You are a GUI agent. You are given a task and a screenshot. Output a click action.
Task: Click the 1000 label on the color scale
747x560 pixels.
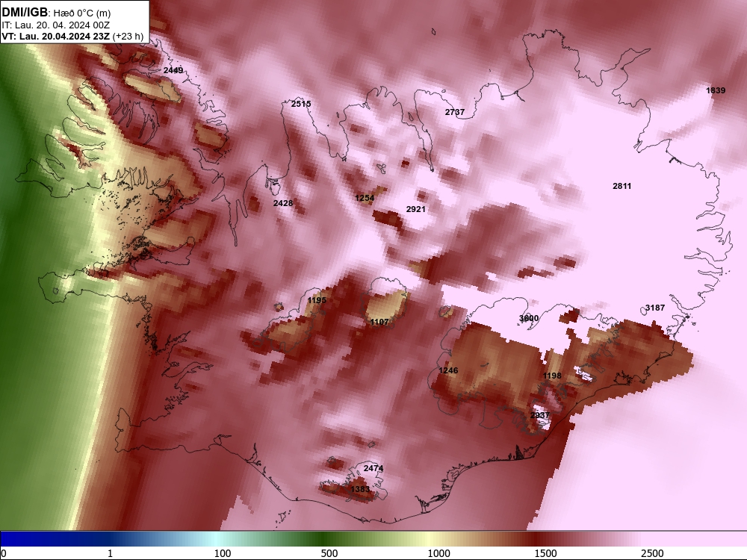(438, 553)
